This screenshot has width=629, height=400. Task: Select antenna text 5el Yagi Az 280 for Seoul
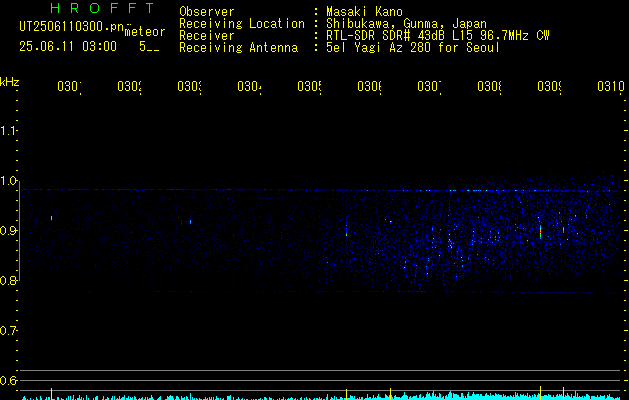point(413,48)
